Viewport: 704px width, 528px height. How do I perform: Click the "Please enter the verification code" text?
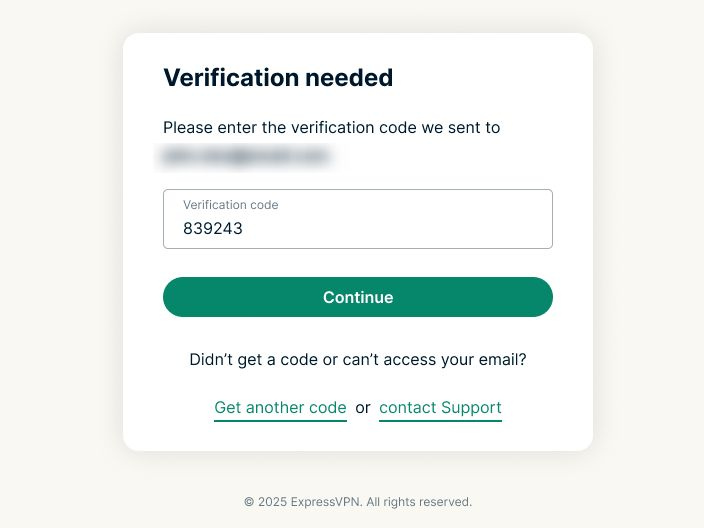pos(290,128)
